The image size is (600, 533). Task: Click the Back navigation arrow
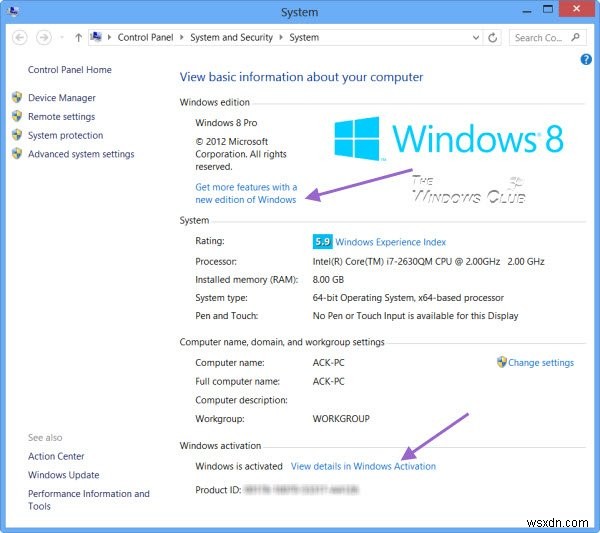[x=20, y=37]
